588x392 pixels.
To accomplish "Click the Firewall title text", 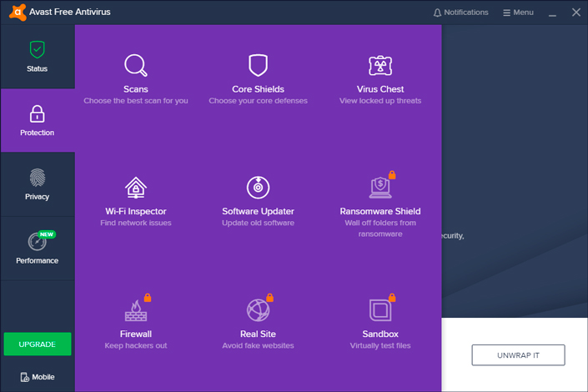I will pyautogui.click(x=136, y=334).
